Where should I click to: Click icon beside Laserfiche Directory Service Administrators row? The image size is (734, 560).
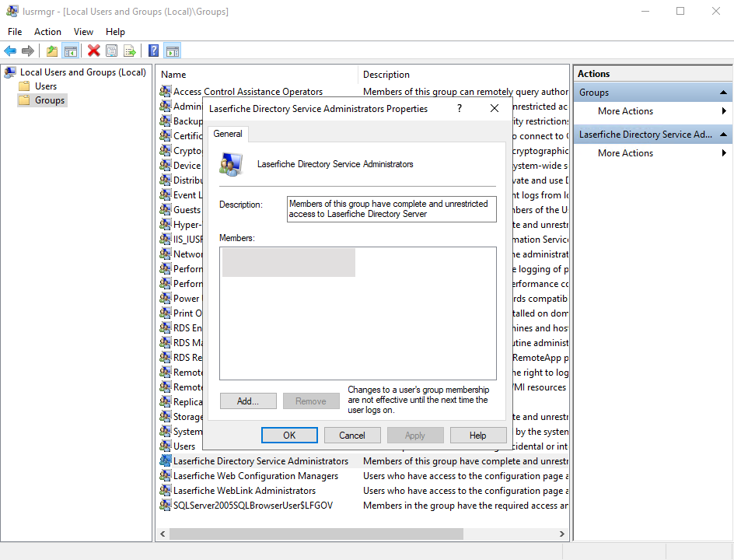pos(166,461)
